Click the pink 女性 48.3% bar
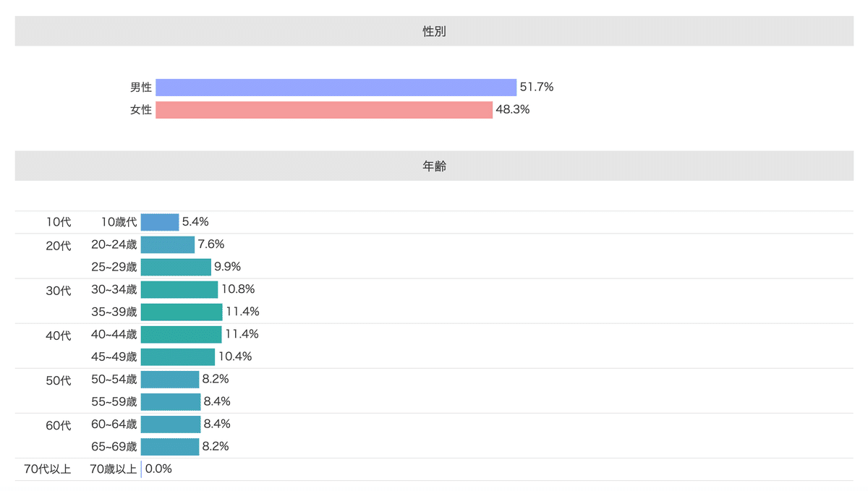Screen dimensions: 868x491 pos(324,110)
